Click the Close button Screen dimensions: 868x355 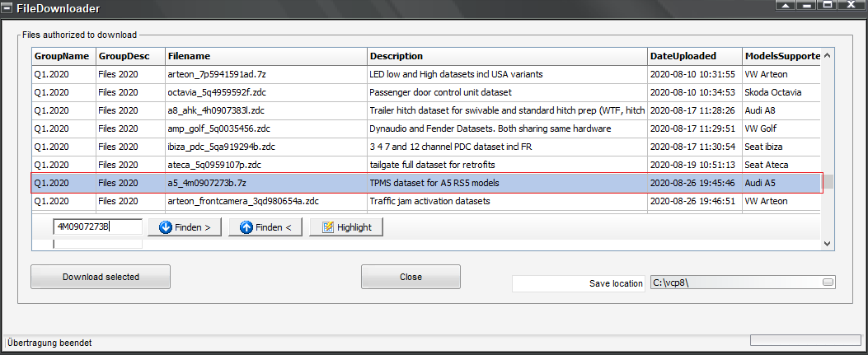coord(411,277)
